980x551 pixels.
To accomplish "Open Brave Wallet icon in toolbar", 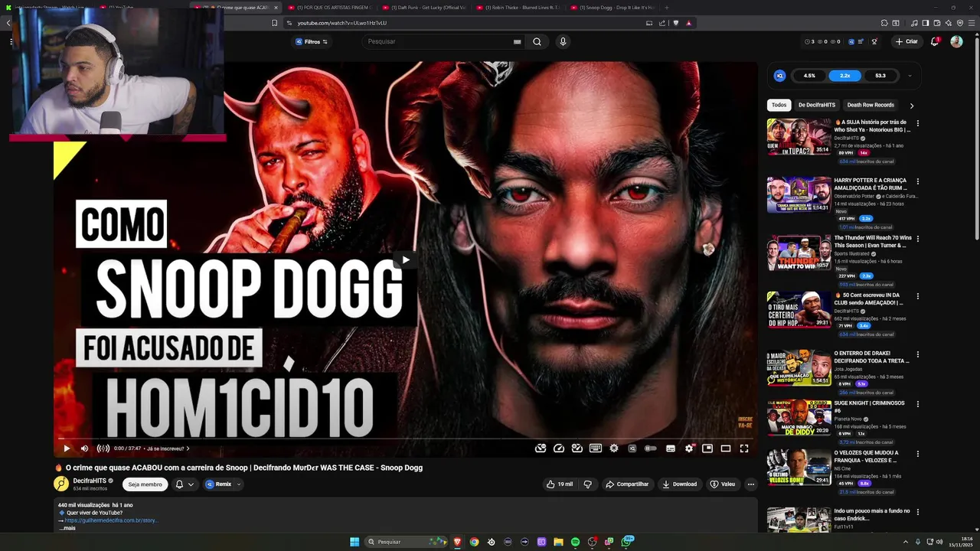I will [x=936, y=23].
